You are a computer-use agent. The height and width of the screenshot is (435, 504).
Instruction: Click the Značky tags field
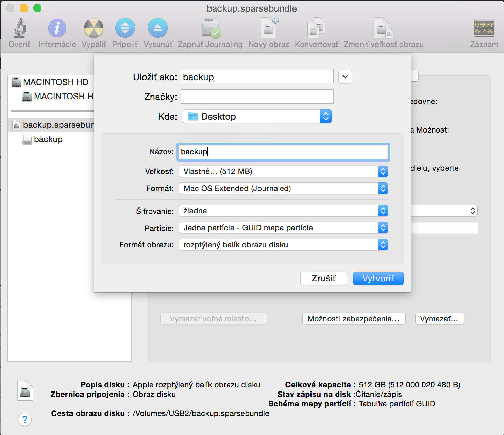(257, 97)
